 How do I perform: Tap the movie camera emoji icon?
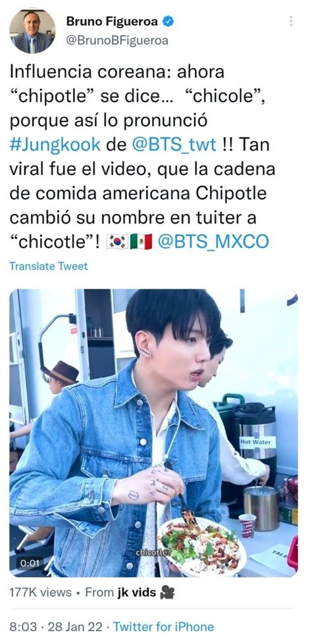(x=167, y=592)
